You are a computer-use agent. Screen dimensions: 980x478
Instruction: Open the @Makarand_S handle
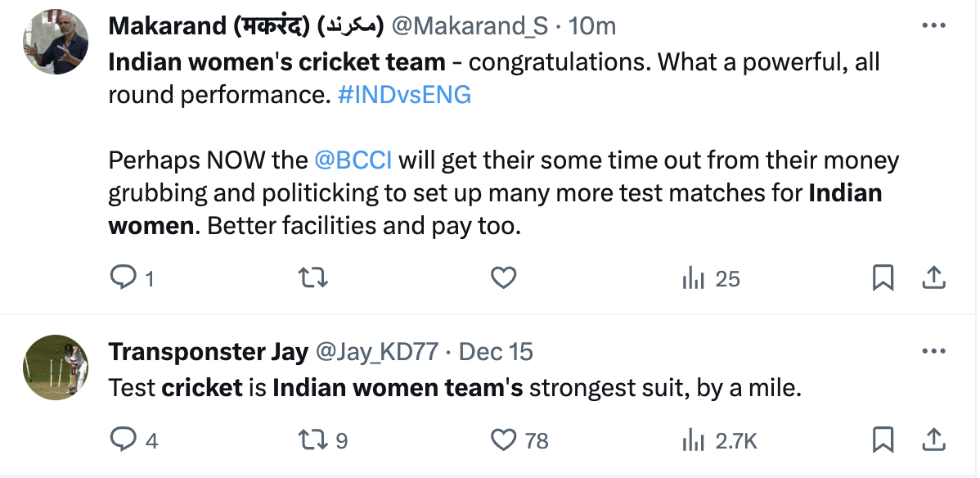(x=470, y=26)
